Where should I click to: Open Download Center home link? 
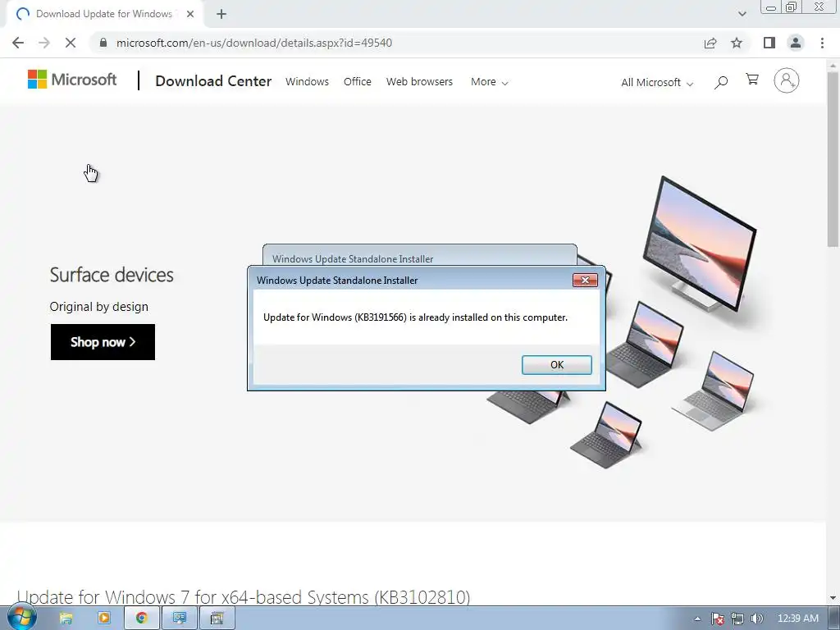coord(213,81)
